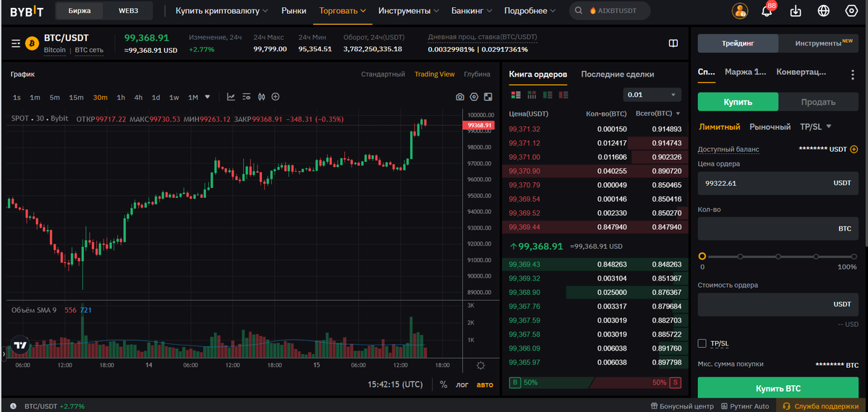Open TradingView logo on chart
Viewport: 868px width, 412px height.
21,346
